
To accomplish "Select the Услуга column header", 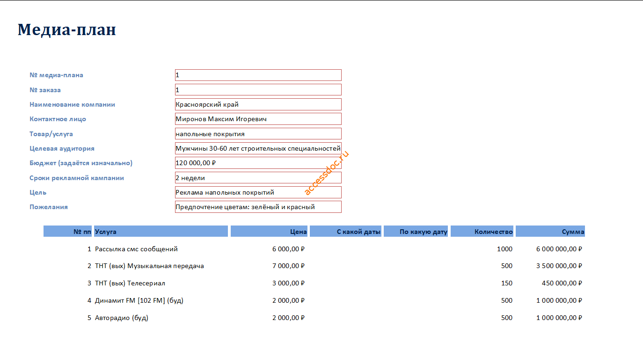I will 161,231.
